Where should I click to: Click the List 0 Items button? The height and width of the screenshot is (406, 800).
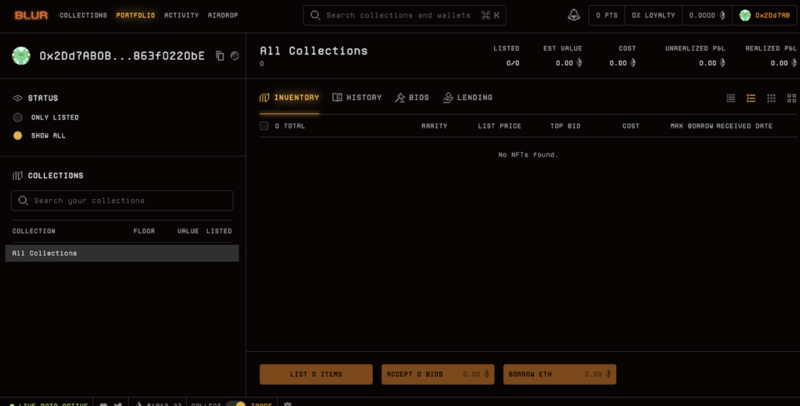[316, 374]
